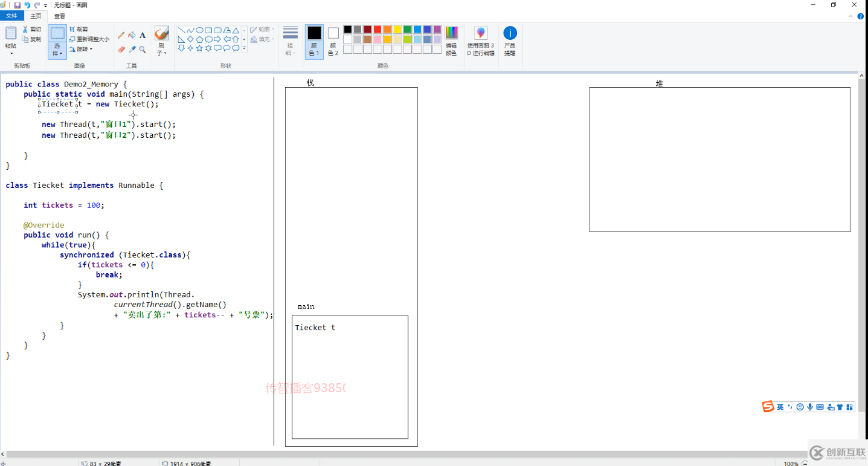
Task: Open Edit with Paint 3D
Action: point(480,41)
